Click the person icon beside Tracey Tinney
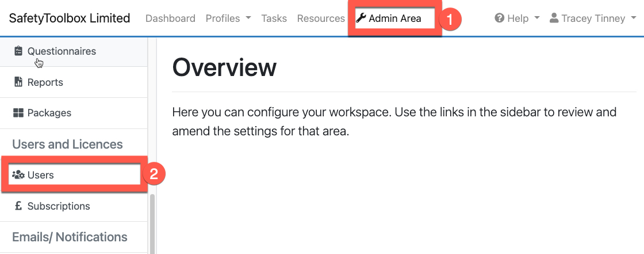The width and height of the screenshot is (644, 254). [x=554, y=18]
